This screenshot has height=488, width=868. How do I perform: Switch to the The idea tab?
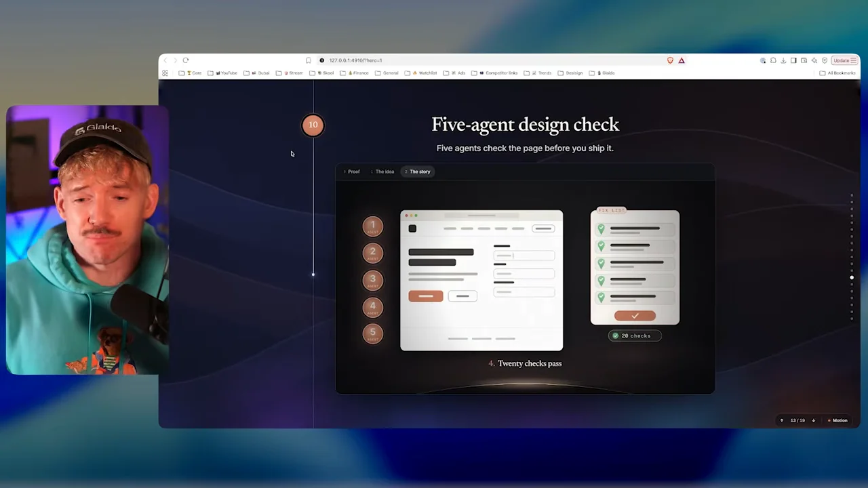[383, 171]
